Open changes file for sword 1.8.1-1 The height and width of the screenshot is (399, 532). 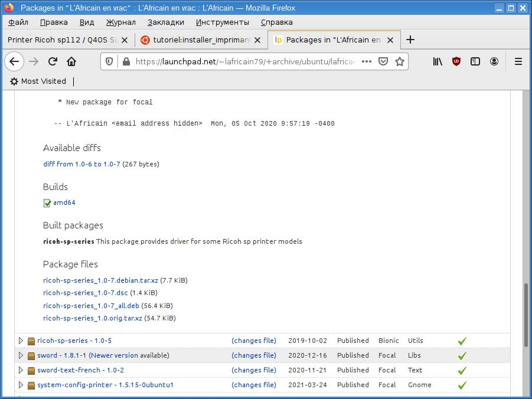pos(254,355)
